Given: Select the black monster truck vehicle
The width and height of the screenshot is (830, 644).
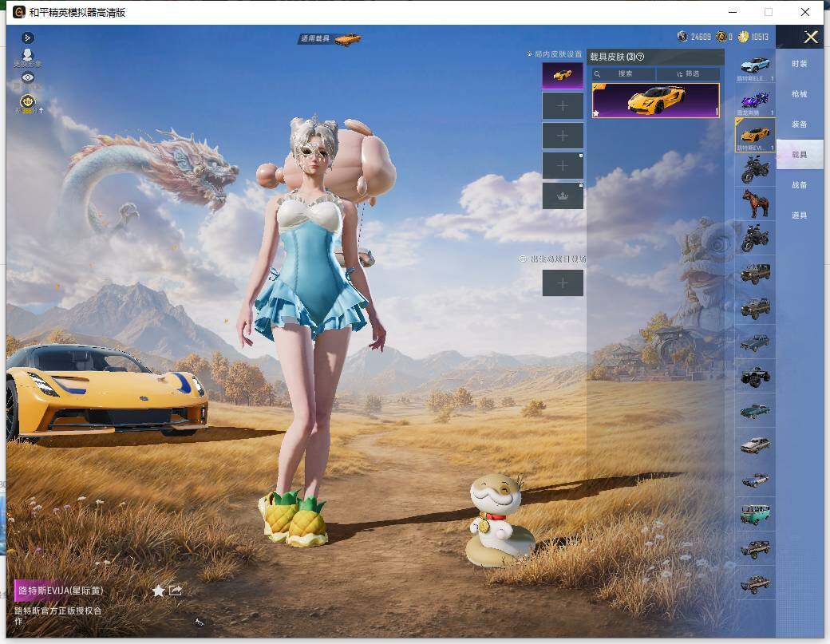Looking at the screenshot, I should pyautogui.click(x=755, y=377).
